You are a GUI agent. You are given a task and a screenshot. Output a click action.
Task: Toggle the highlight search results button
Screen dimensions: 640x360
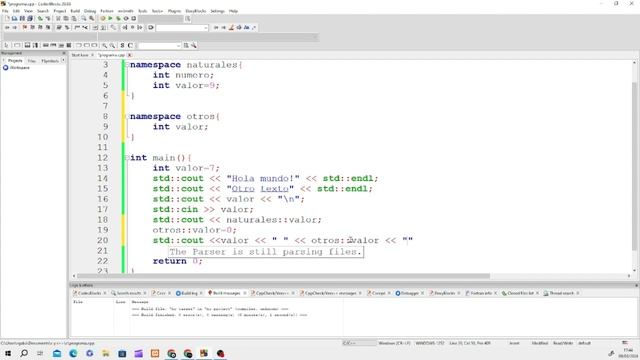(231, 27)
